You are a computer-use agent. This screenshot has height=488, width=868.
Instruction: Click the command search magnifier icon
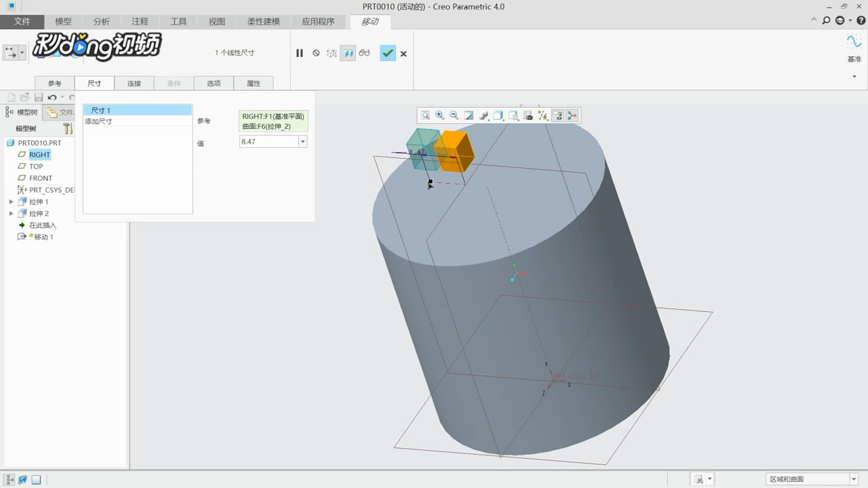point(826,21)
